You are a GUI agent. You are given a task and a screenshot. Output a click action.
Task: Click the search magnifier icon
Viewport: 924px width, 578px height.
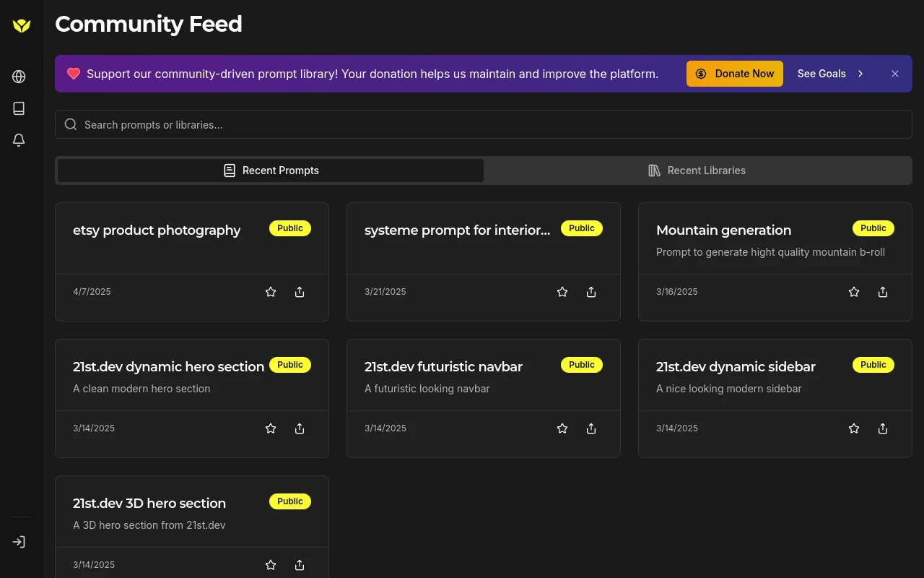pyautogui.click(x=71, y=124)
